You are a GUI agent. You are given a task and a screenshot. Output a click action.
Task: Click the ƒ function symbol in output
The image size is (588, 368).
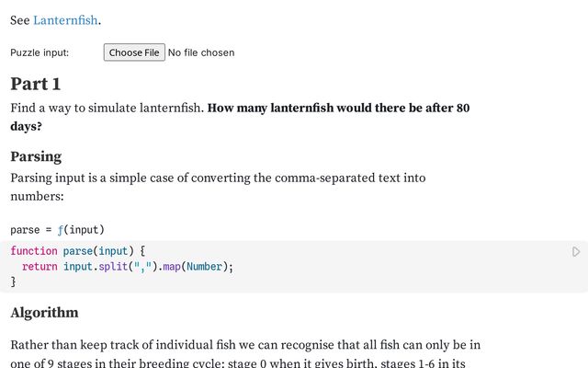[x=61, y=229]
